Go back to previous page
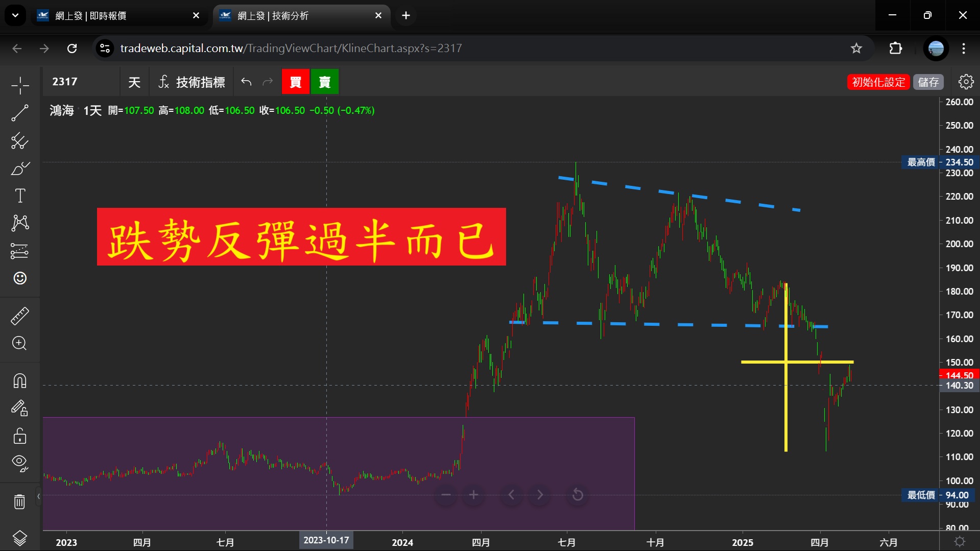This screenshot has height=551, width=980. tap(17, 48)
